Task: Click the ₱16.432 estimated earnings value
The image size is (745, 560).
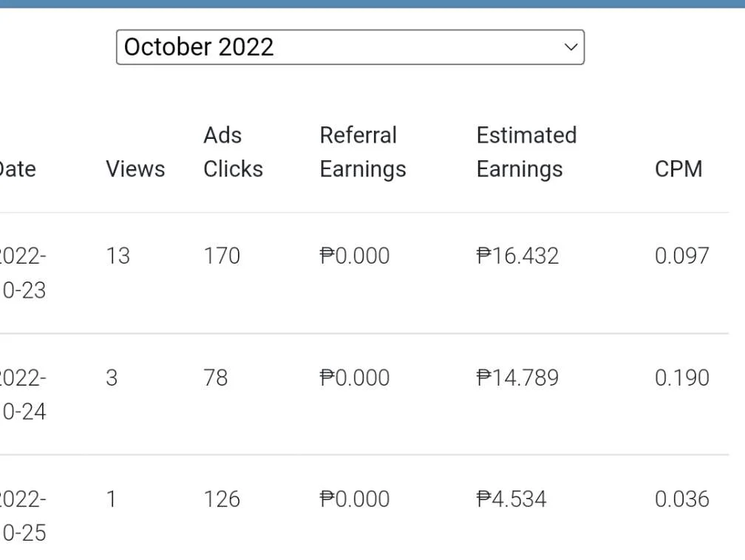Action: pos(517,256)
